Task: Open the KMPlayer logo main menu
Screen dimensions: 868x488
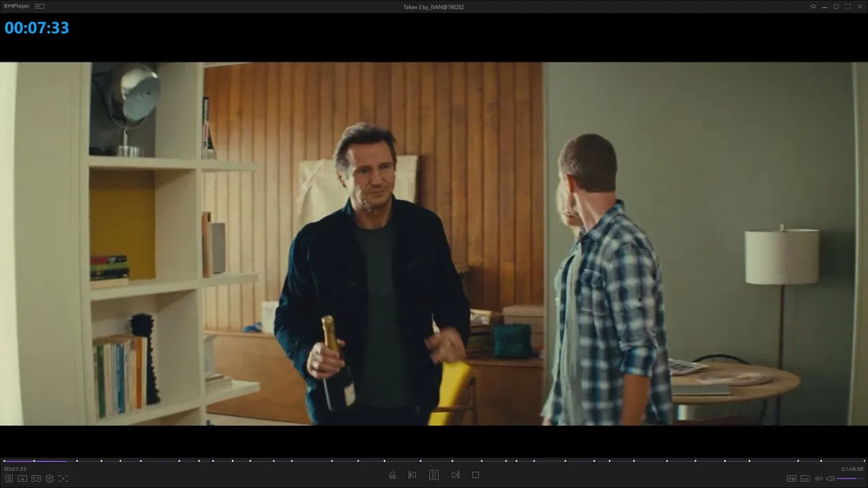Action: (17, 6)
